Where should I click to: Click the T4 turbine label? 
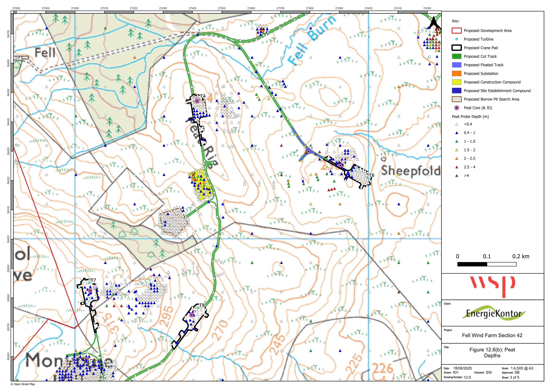203,96
